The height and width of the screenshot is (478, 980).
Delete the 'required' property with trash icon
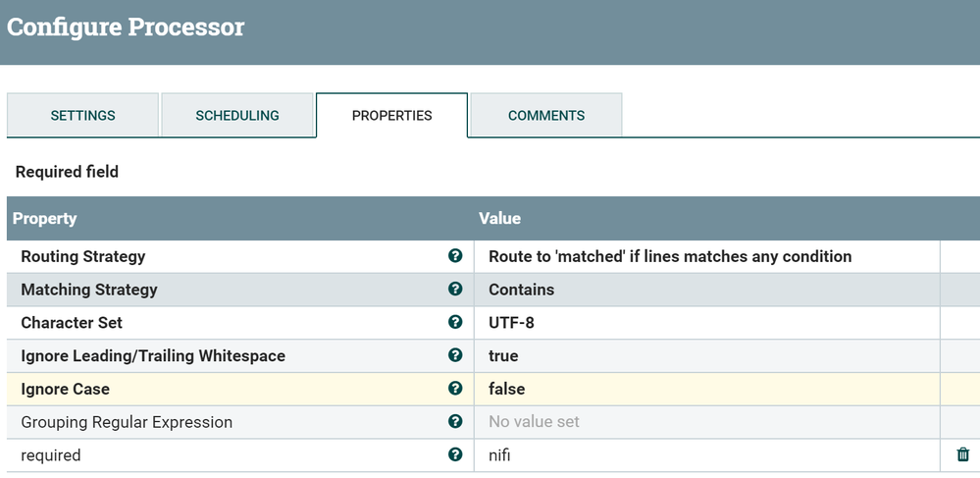963,454
